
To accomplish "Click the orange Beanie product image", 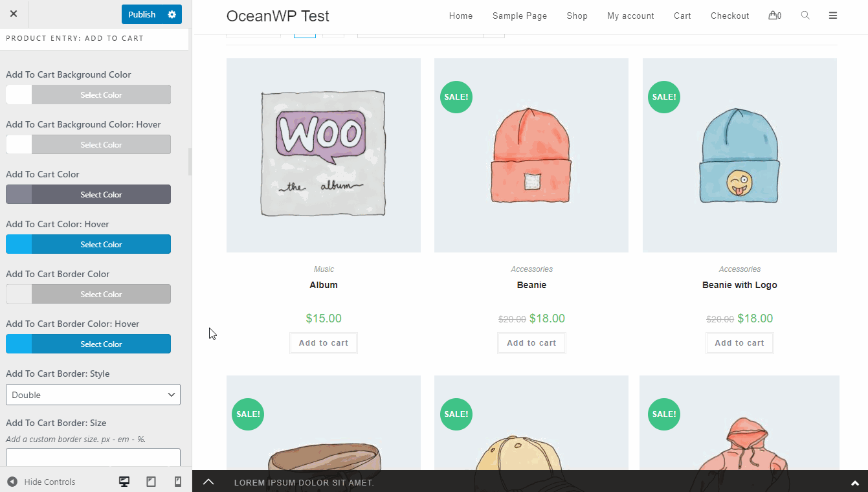I will (x=531, y=155).
